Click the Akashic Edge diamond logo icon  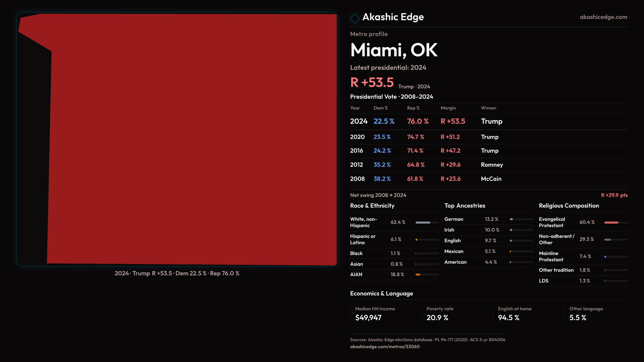355,18
